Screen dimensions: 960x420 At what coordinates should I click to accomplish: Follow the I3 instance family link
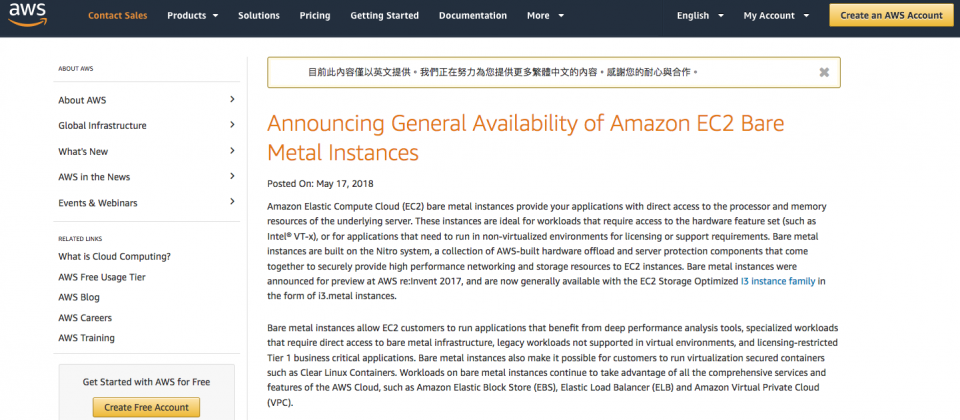pos(778,282)
